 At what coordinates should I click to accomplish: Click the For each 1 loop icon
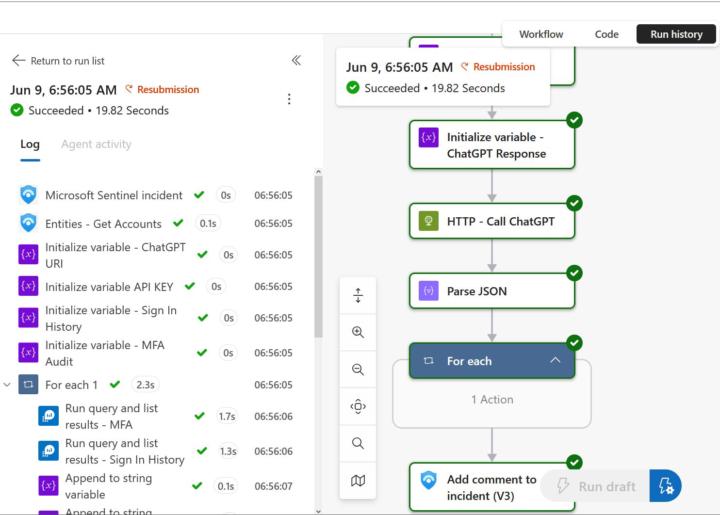coord(28,385)
